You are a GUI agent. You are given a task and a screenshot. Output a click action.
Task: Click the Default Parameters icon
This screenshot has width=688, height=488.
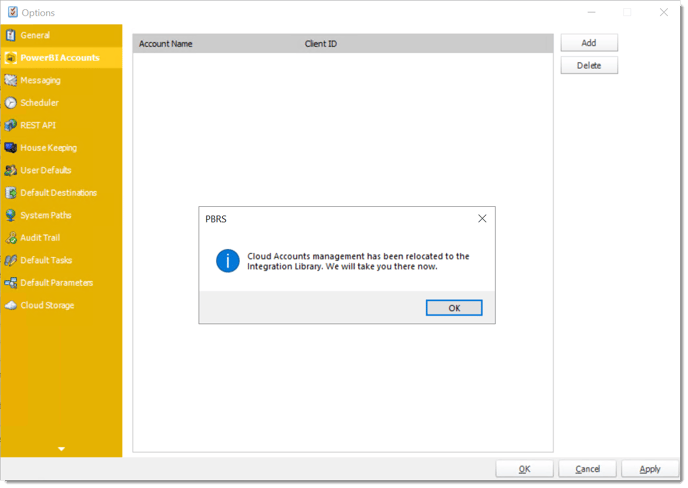click(11, 283)
